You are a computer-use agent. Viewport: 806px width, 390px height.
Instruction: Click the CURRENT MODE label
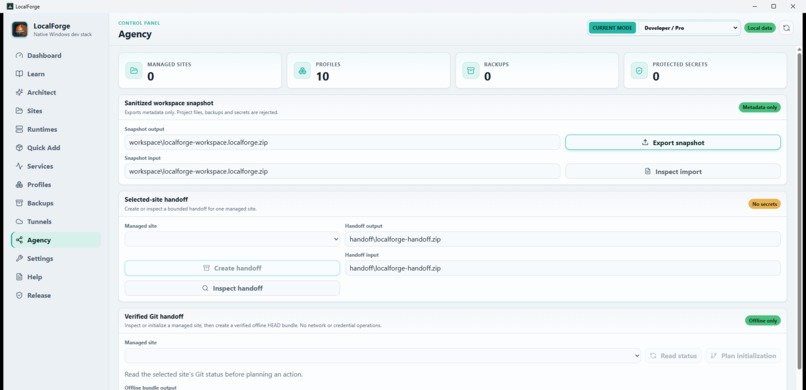[612, 28]
